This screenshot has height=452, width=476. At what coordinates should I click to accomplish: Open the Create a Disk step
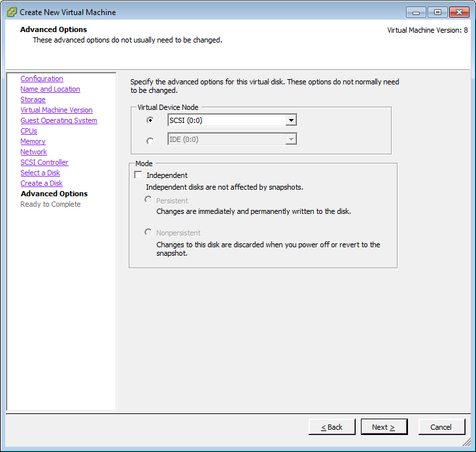(41, 183)
